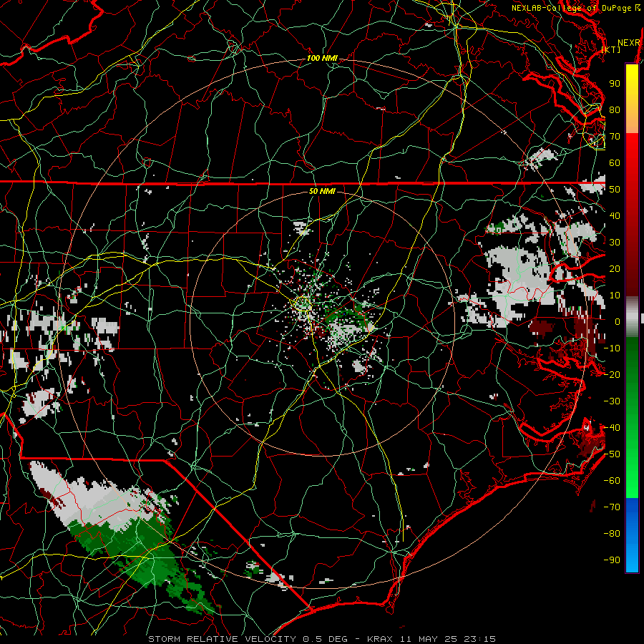Click the -60 value on the velocity scale
This screenshot has height=644, width=644.
pos(612,481)
